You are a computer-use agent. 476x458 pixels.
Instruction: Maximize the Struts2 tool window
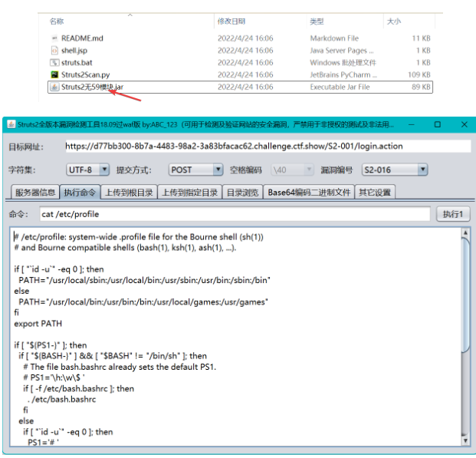point(438,124)
